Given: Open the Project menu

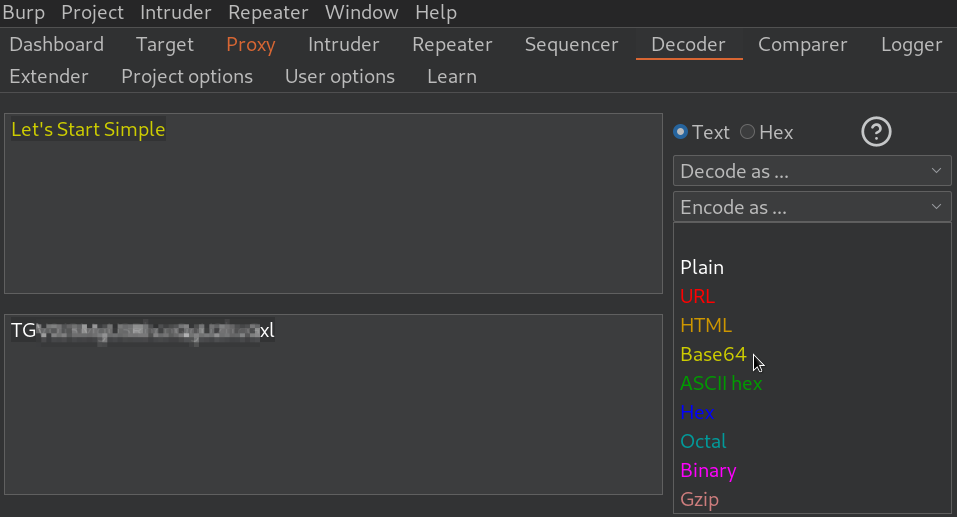Looking at the screenshot, I should [x=92, y=12].
